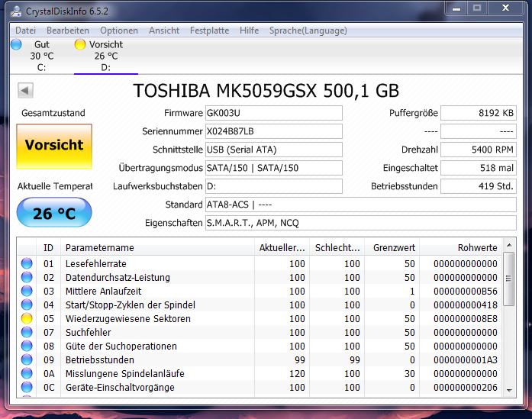Click the Drehzahl value 5400 RPM
Image resolution: width=532 pixels, height=419 pixels.
tap(479, 150)
